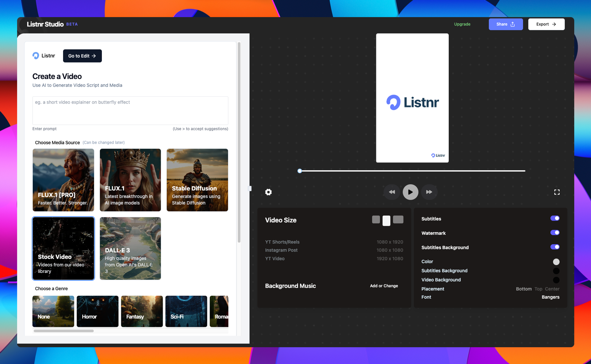Image resolution: width=591 pixels, height=364 pixels.
Task: Disable the Watermark toggle
Action: [x=555, y=233]
